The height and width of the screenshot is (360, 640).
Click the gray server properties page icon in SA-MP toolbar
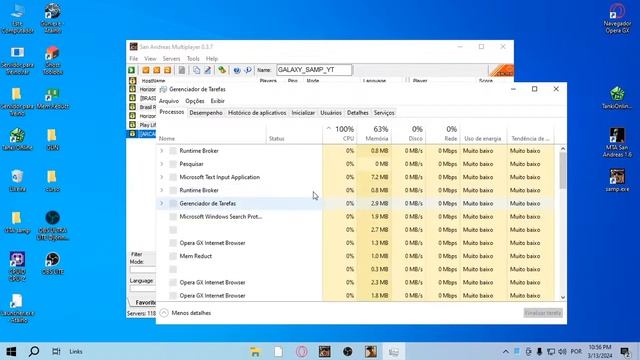[x=182, y=70]
